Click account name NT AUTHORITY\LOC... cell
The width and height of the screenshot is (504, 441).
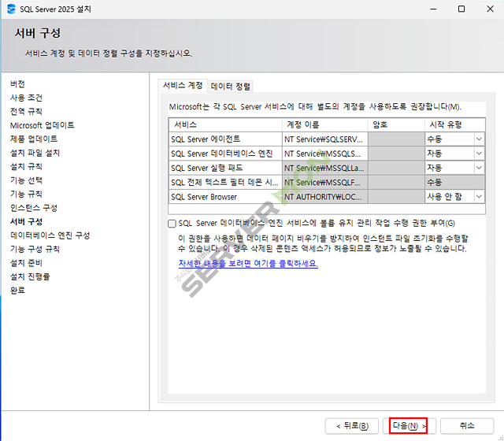[x=325, y=197]
